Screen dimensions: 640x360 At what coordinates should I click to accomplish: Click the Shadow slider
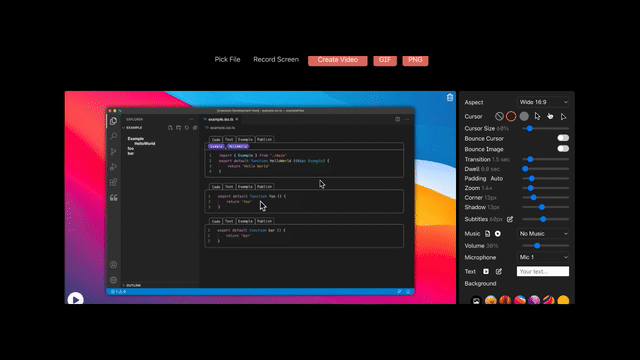coord(546,207)
